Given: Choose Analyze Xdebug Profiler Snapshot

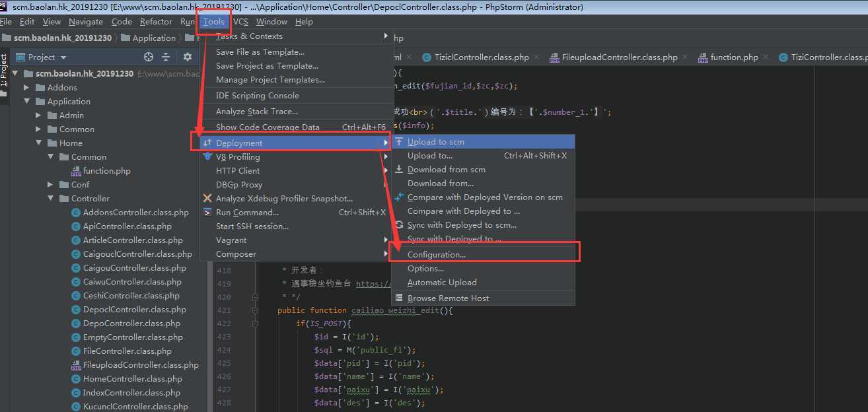Looking at the screenshot, I should pyautogui.click(x=295, y=199).
